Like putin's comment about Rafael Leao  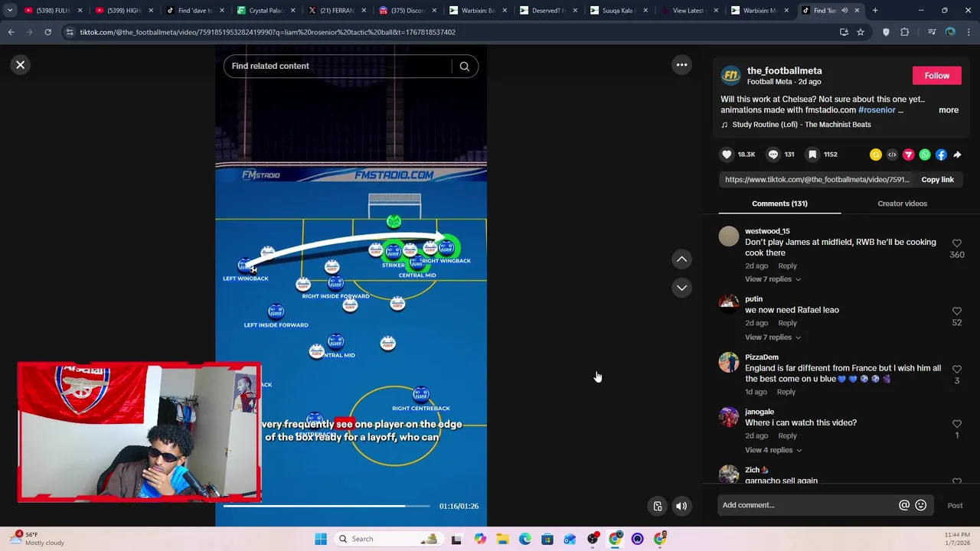tap(956, 311)
